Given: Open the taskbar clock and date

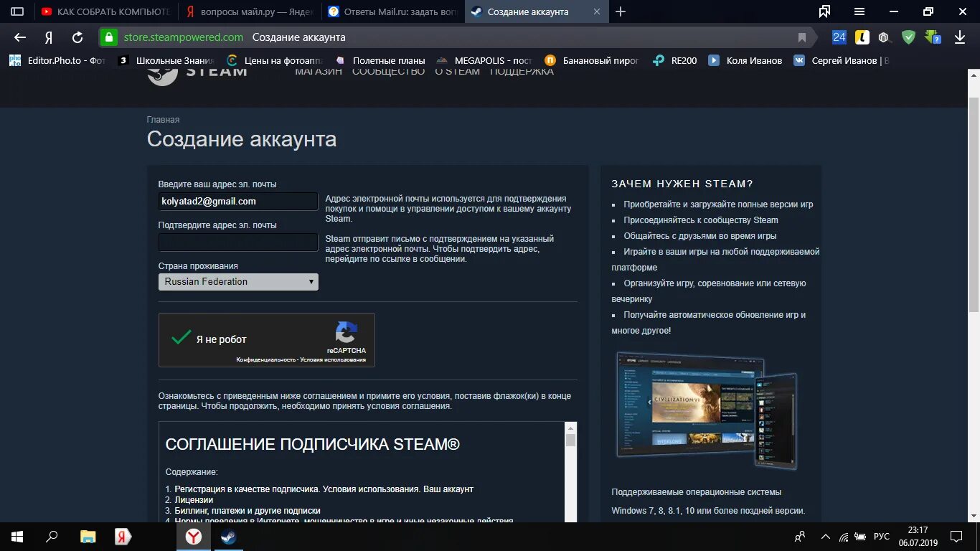Looking at the screenshot, I should click(x=918, y=537).
